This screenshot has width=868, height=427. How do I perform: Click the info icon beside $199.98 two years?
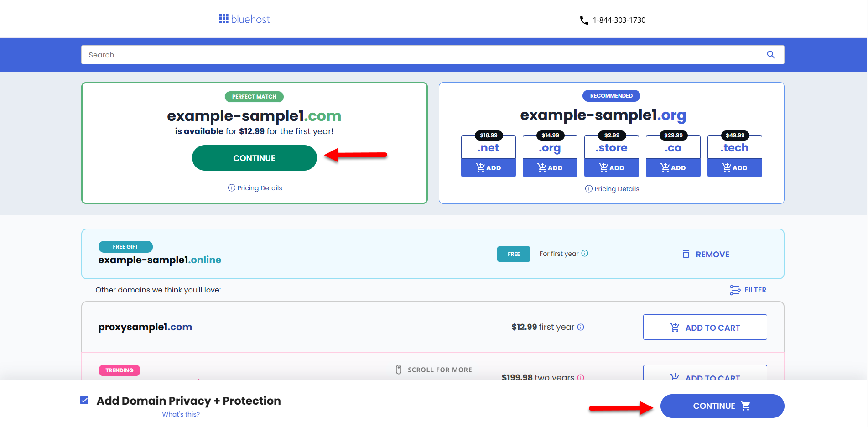581,377
